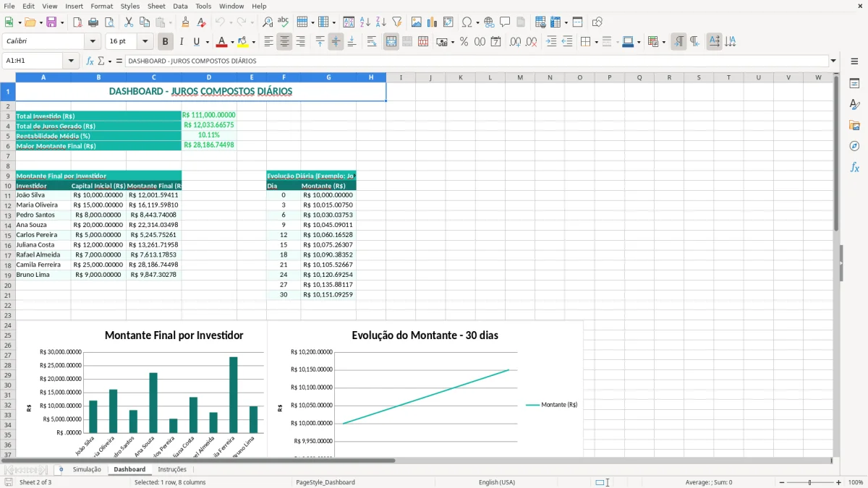Open the Sheet menu

156,6
